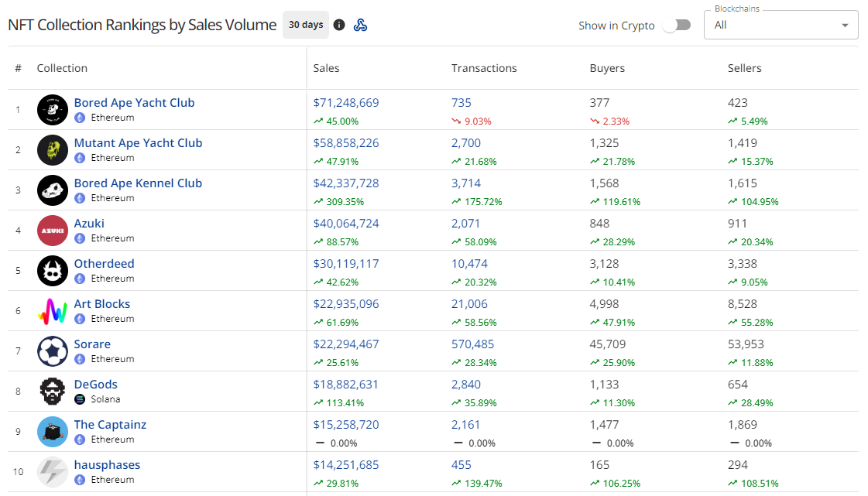Screen dimensions: 868x496
Task: Click Ethereum icon under Bored Ape Yacht Club
Action: [80, 118]
